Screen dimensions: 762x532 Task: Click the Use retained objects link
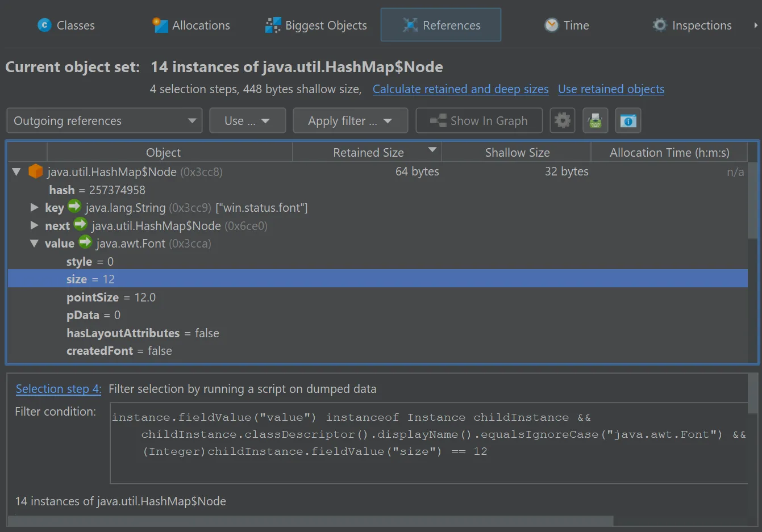click(x=611, y=89)
